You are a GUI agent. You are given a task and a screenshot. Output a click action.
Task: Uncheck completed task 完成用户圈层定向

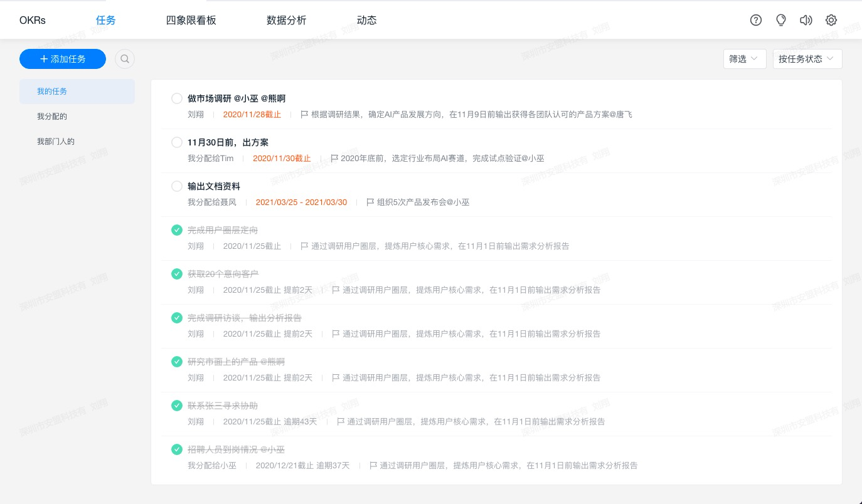coord(177,230)
